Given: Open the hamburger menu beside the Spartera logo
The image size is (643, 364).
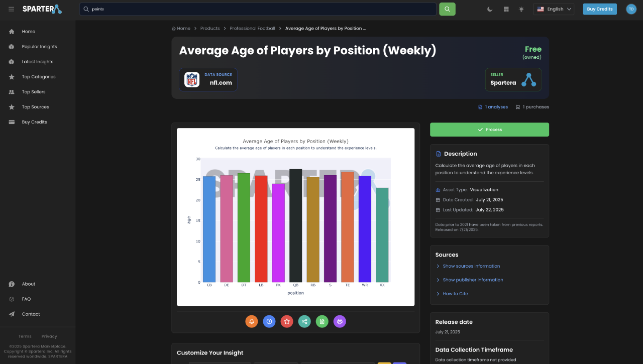Looking at the screenshot, I should (11, 9).
